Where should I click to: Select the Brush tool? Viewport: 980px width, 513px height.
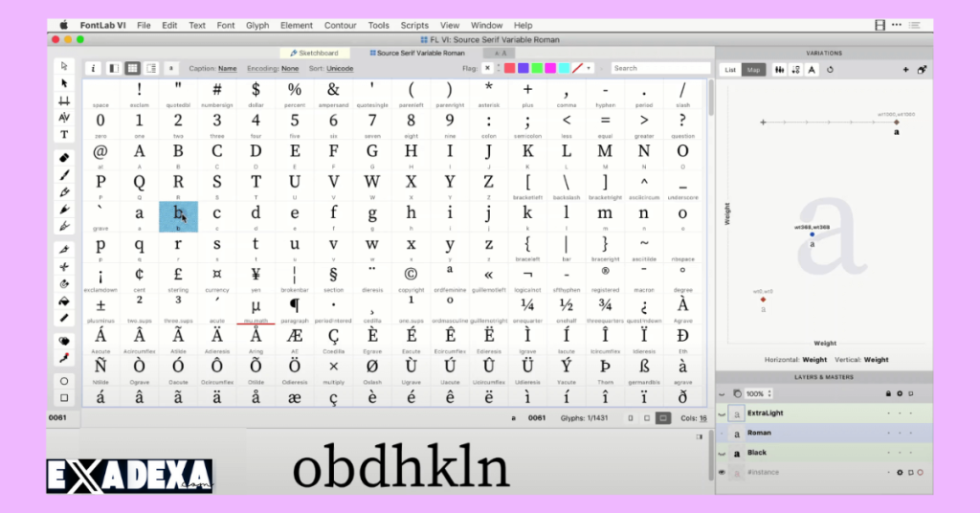pos(64,175)
